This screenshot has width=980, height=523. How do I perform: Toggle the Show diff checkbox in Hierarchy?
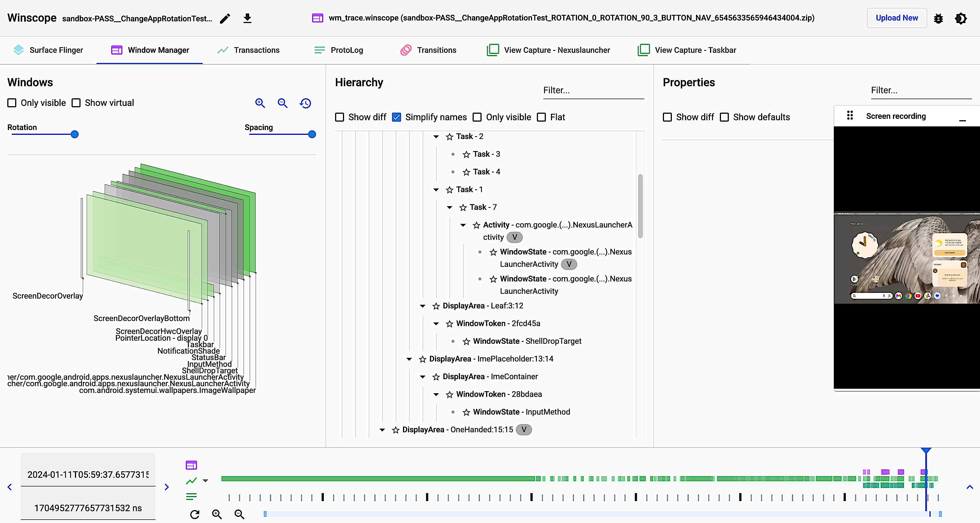coord(340,117)
